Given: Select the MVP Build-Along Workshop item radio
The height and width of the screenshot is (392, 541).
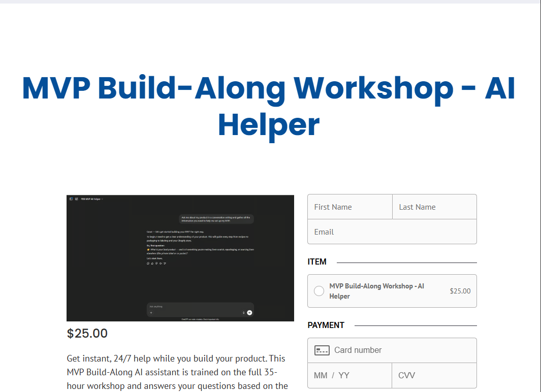Looking at the screenshot, I should pyautogui.click(x=319, y=290).
